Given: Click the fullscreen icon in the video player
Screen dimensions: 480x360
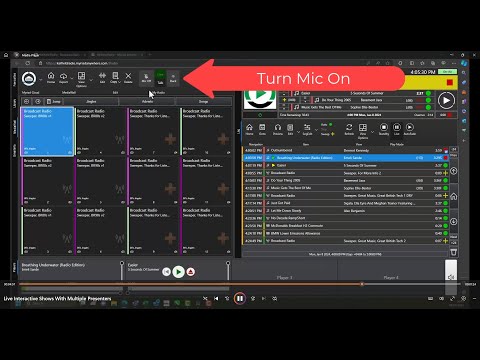Looking at the screenshot, I should pos(452,299).
